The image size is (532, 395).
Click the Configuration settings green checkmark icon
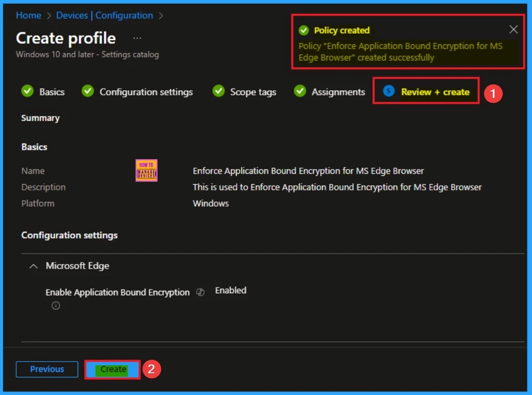pos(88,91)
